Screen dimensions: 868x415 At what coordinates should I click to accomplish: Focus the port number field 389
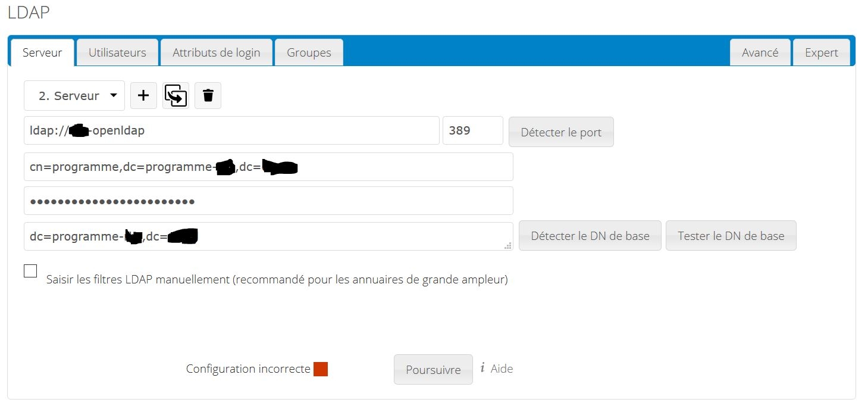[472, 130]
